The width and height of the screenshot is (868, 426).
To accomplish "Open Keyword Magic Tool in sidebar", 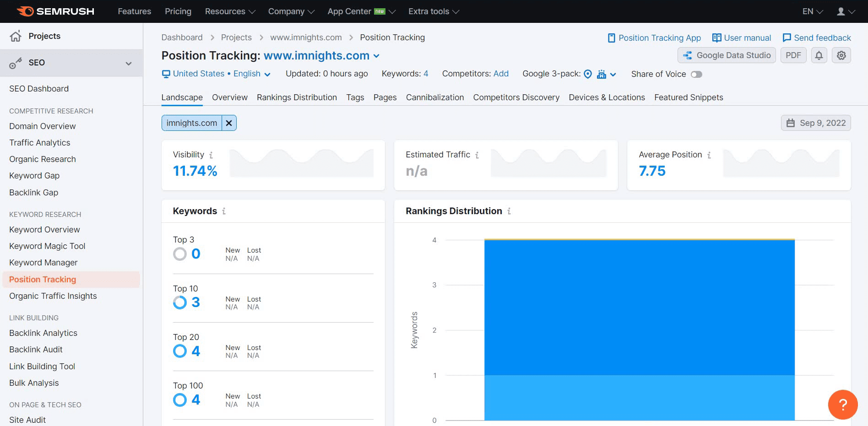I will point(47,246).
